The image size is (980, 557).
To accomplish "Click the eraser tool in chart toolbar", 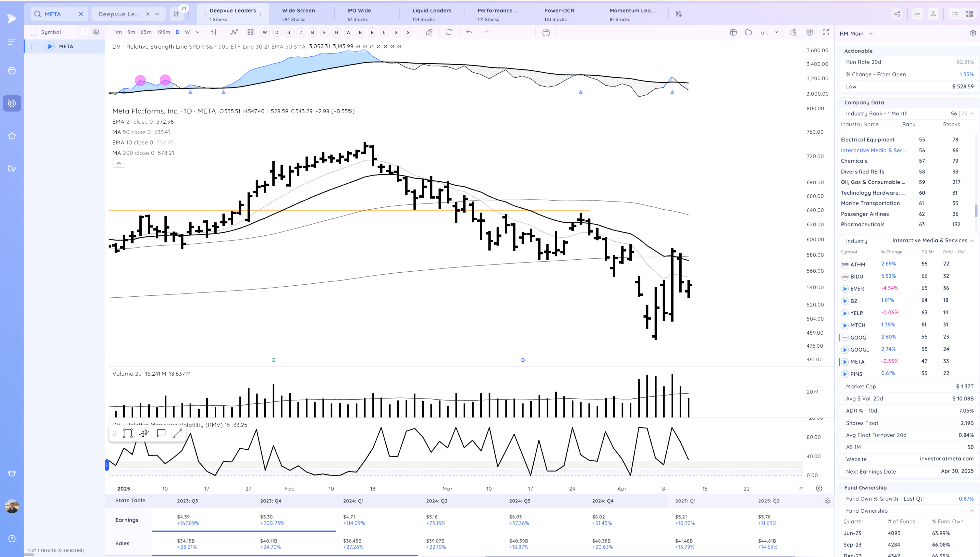I will (429, 32).
